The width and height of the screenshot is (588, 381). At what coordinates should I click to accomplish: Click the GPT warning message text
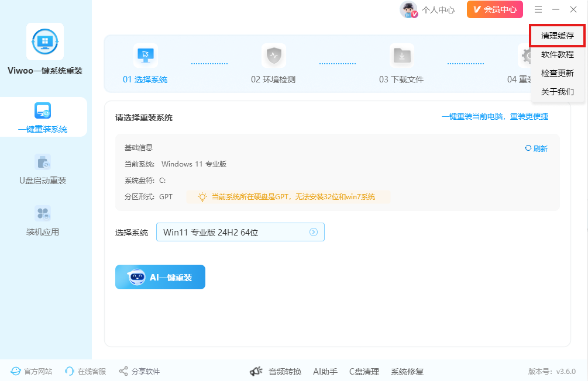click(293, 197)
